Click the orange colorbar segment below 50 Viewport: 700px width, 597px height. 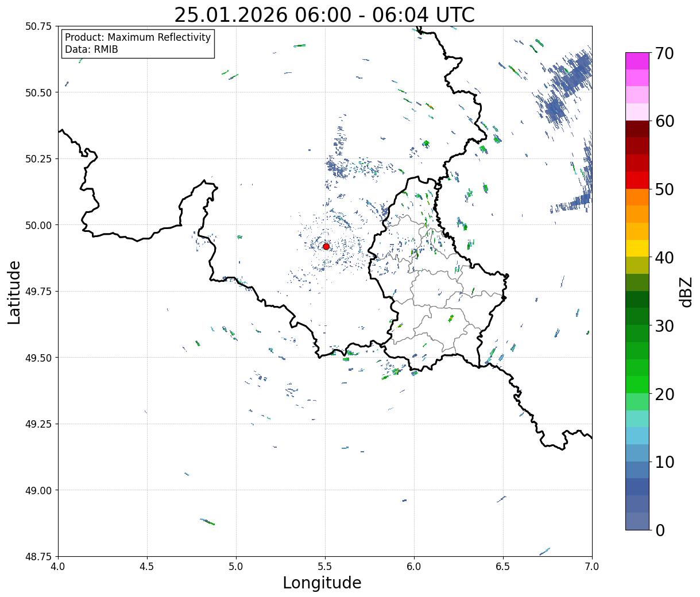point(637,197)
